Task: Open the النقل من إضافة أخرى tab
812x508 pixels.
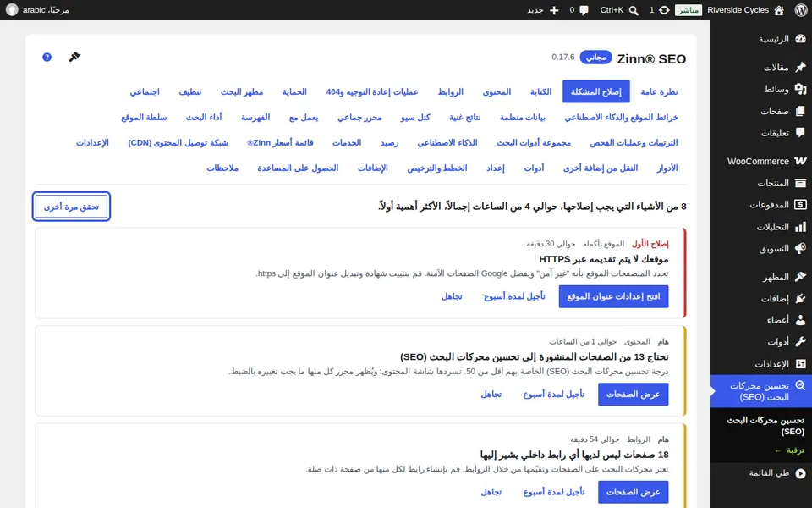Action: (601, 168)
